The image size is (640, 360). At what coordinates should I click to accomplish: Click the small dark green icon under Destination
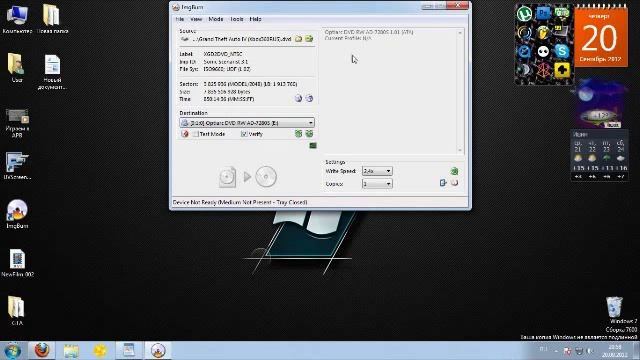[313, 145]
